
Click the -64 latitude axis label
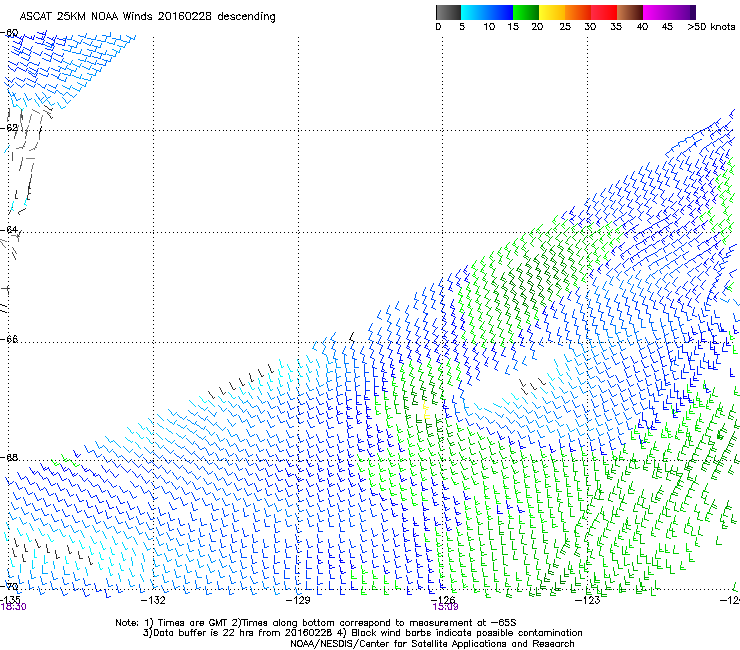click(9, 230)
